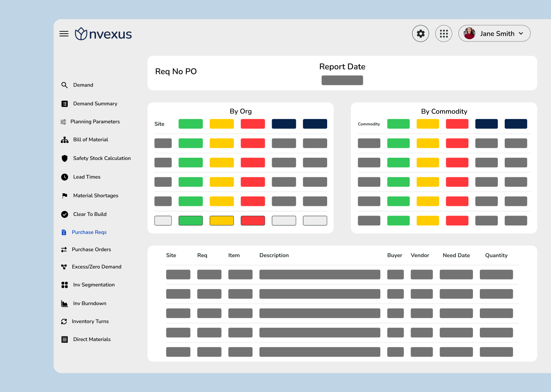Screen dimensions: 551x392
Task: Click the Inv Segmentation grid icon
Action: [65, 285]
